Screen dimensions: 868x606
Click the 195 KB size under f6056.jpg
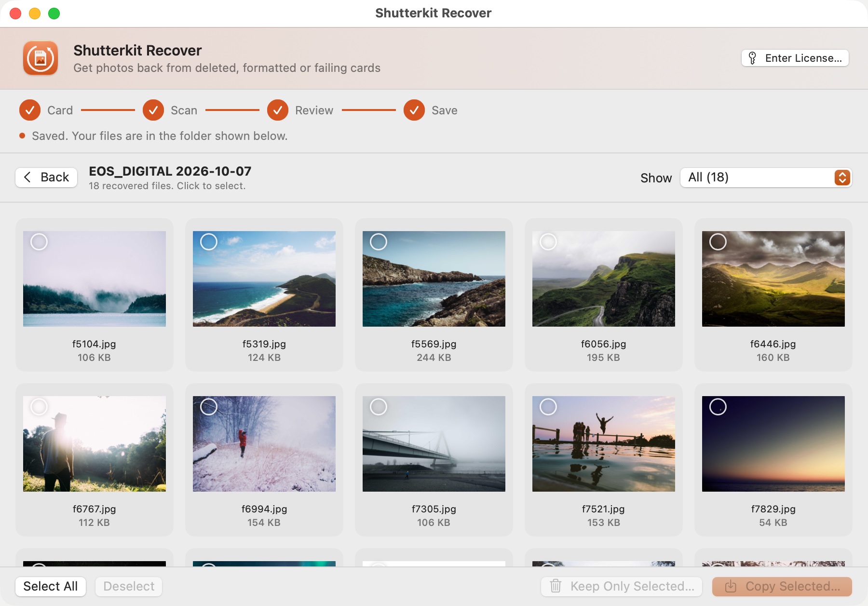click(x=603, y=358)
